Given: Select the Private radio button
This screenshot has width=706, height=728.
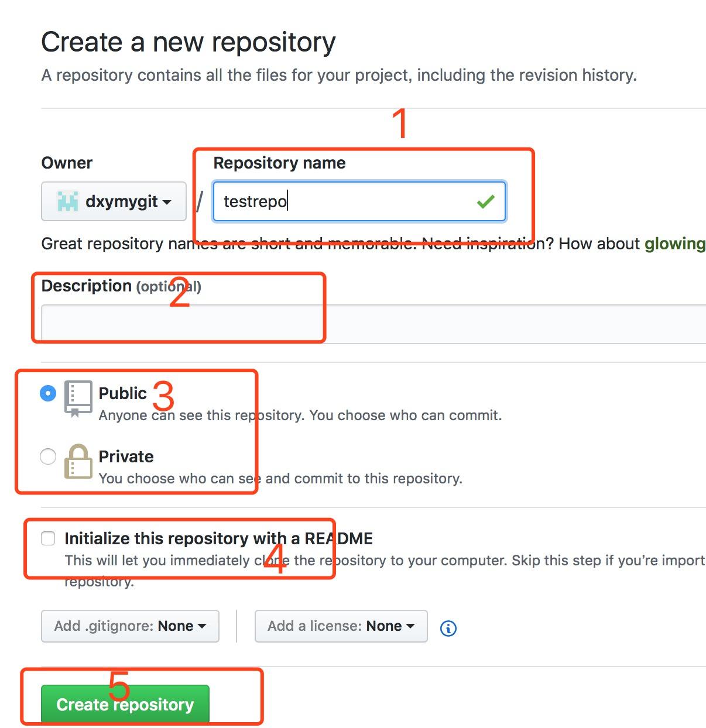Looking at the screenshot, I should click(x=48, y=456).
